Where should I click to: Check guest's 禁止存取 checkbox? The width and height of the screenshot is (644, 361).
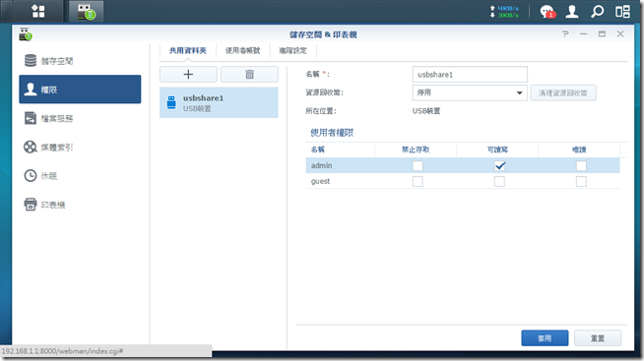418,181
